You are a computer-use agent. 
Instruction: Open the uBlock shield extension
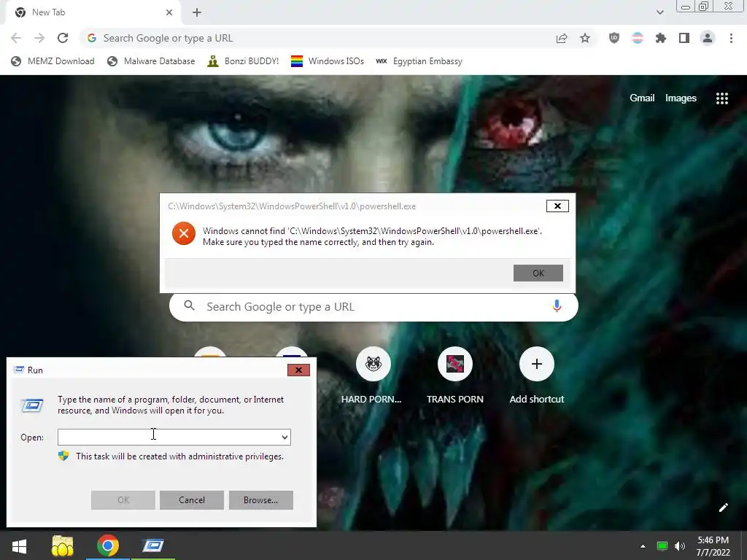pos(614,38)
